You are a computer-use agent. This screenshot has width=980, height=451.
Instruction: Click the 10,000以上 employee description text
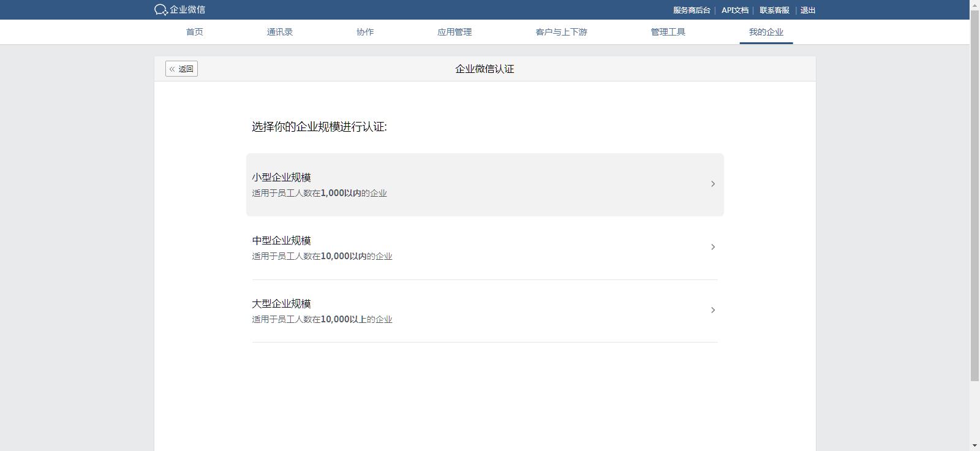pos(322,319)
